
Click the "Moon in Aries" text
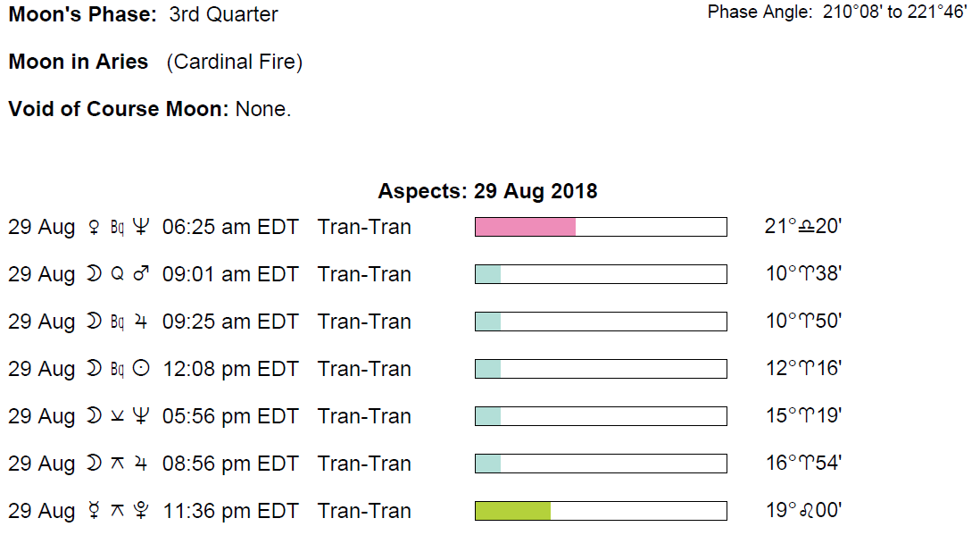pos(79,63)
